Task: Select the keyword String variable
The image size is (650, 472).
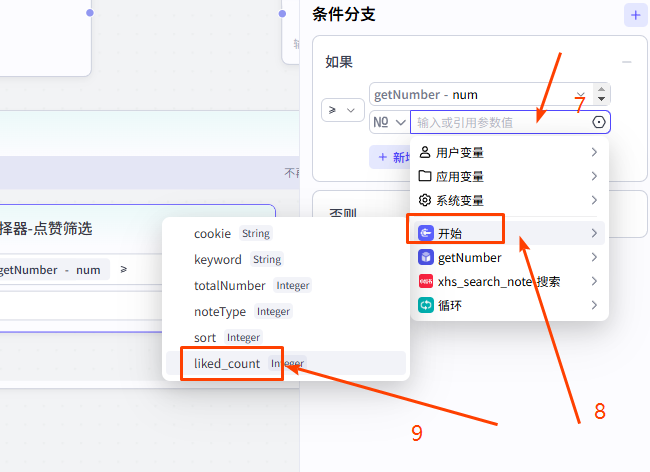Action: (x=218, y=260)
